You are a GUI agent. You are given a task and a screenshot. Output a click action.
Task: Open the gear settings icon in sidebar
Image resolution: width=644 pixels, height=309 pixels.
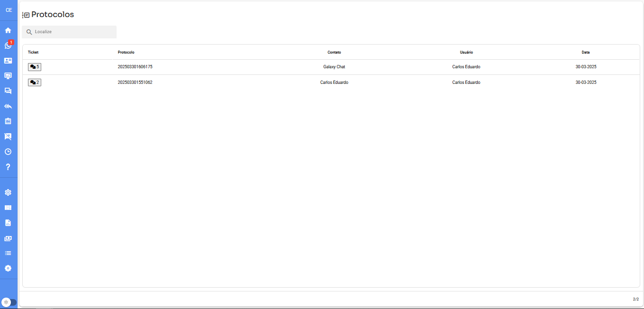[8, 192]
